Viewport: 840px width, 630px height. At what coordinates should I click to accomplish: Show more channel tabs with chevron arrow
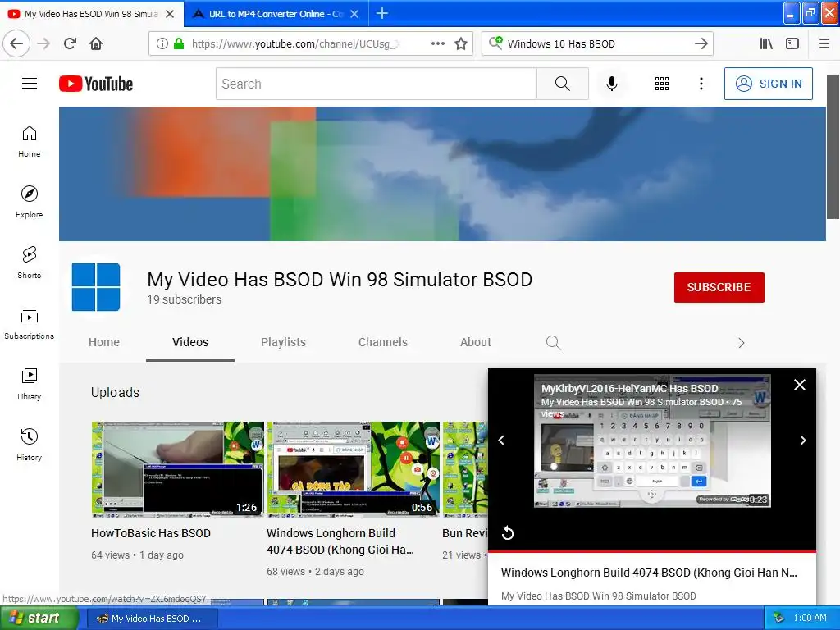coord(742,343)
